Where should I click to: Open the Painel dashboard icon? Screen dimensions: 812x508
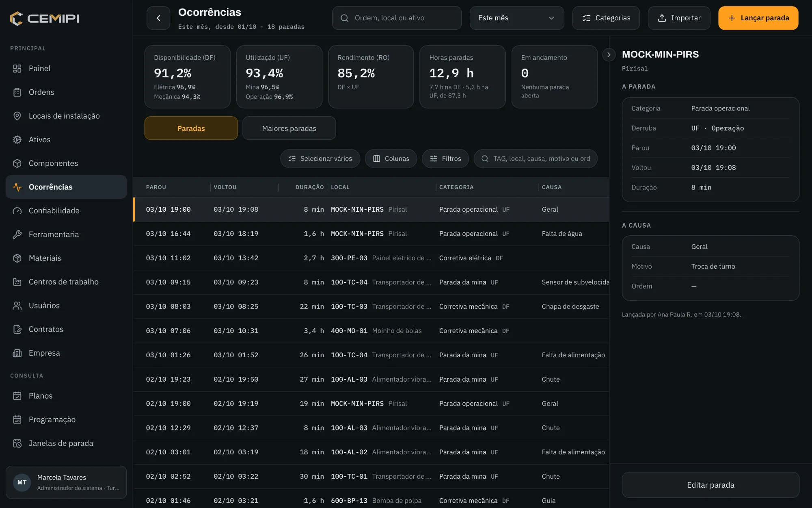pyautogui.click(x=17, y=68)
